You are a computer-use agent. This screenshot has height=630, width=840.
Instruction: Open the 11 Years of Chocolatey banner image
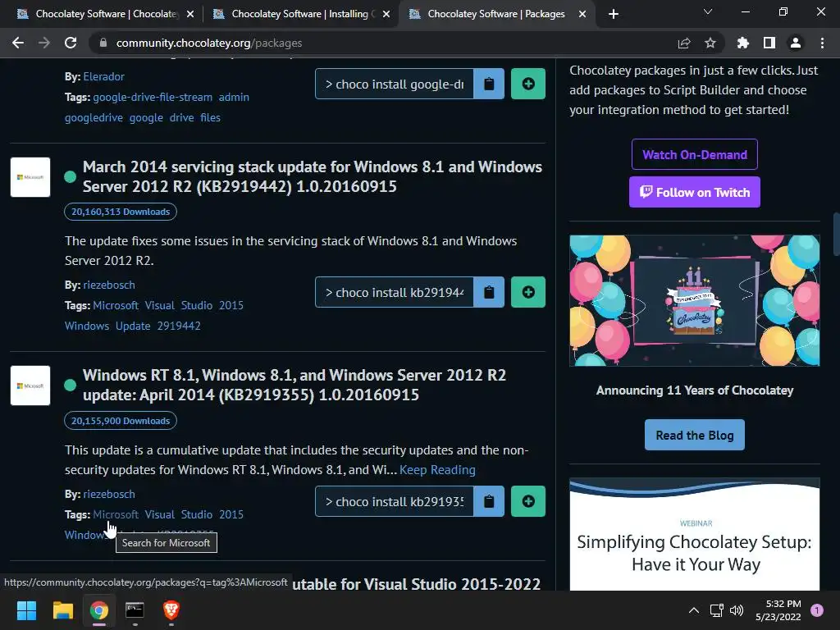pyautogui.click(x=694, y=300)
